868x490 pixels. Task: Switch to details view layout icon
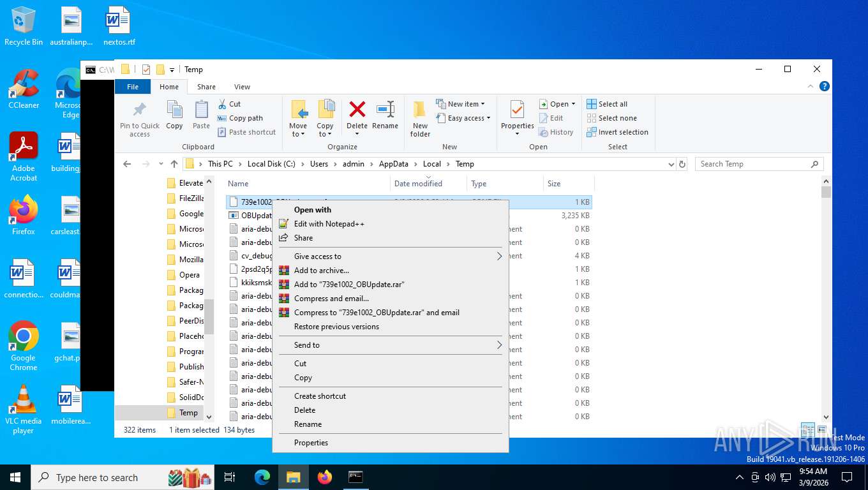point(807,430)
